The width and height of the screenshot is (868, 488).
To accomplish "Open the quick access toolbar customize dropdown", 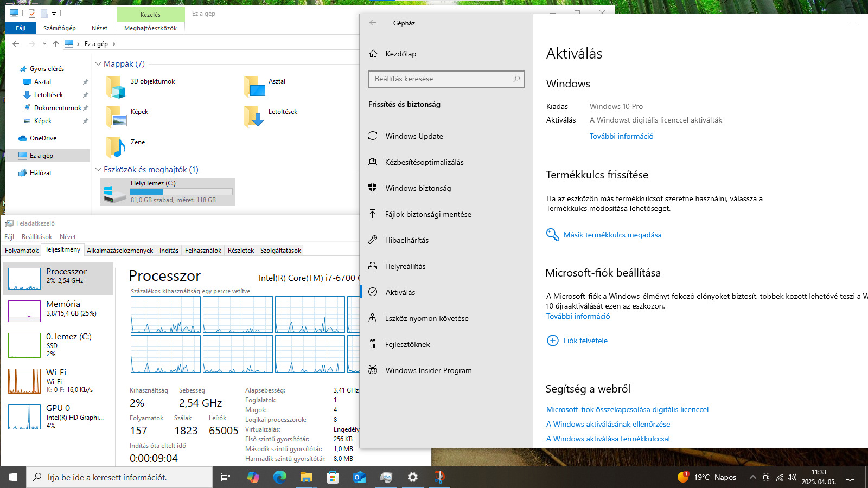I will click(x=54, y=14).
